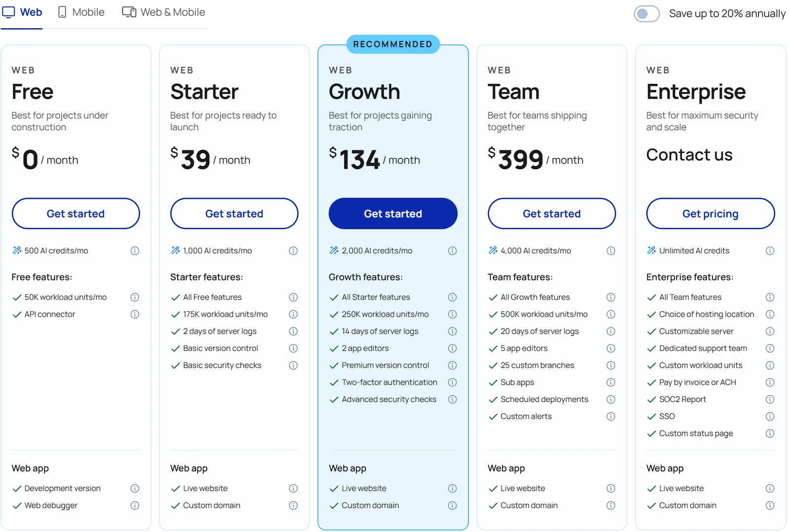Show info for SSO
This screenshot has width=789, height=532.
click(770, 417)
